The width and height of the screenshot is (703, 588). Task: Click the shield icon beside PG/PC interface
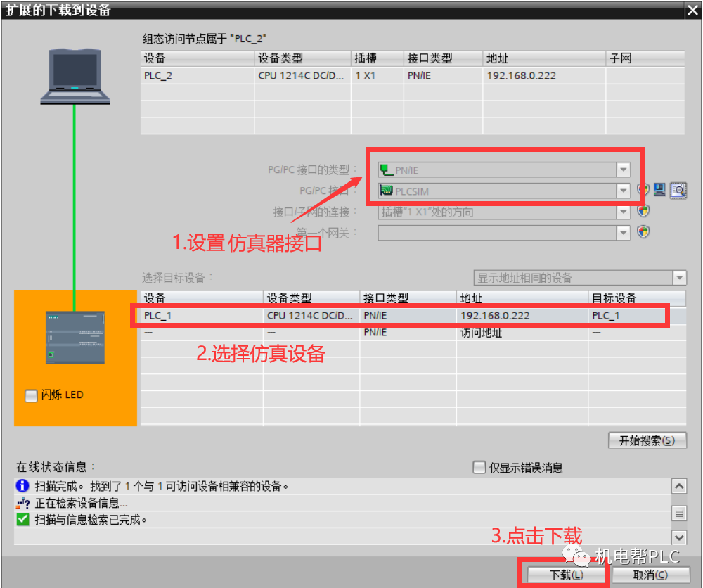(644, 190)
